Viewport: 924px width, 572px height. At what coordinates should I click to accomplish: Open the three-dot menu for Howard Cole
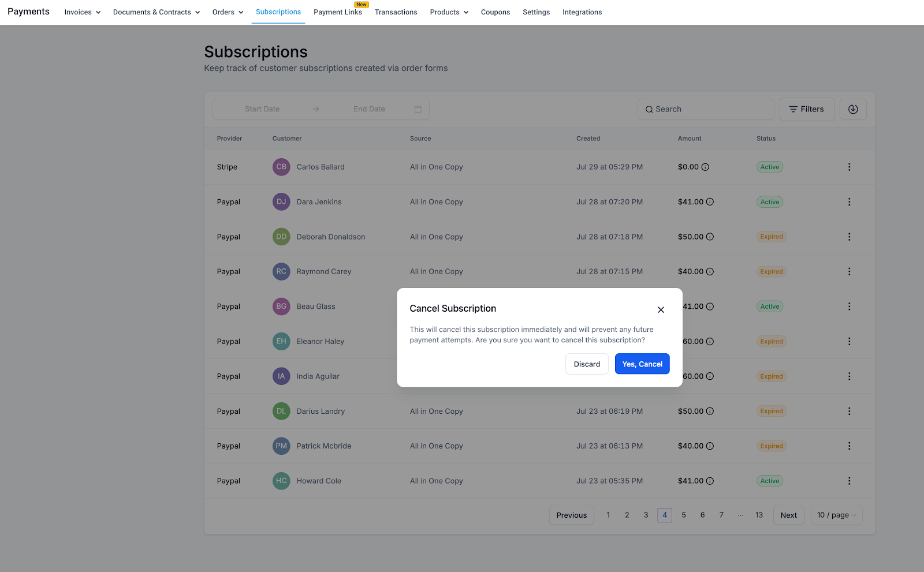pyautogui.click(x=849, y=481)
